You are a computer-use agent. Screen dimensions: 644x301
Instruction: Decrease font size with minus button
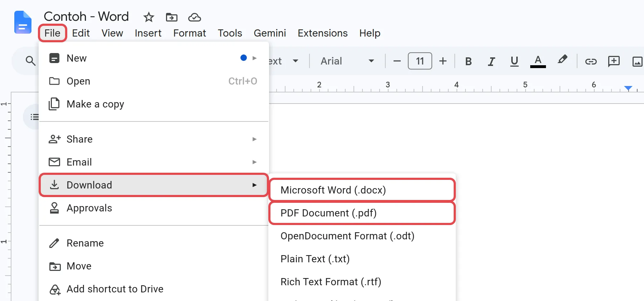(x=397, y=61)
